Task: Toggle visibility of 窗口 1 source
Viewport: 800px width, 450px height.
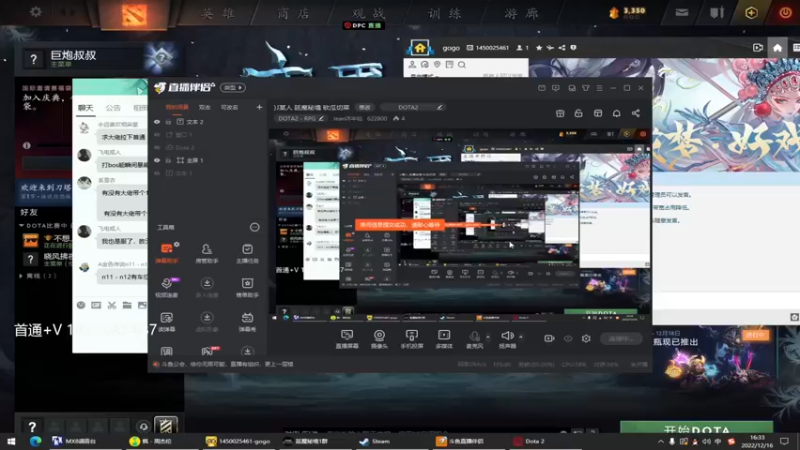Action: pyautogui.click(x=157, y=135)
